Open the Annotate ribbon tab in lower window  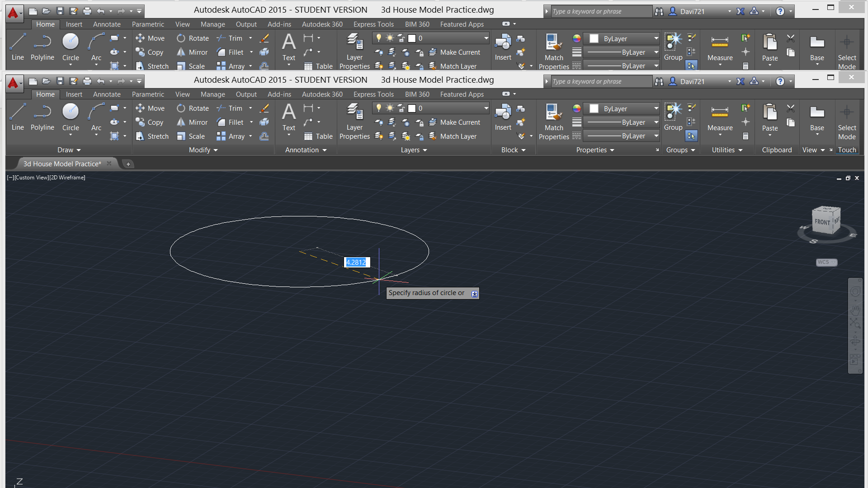click(107, 94)
